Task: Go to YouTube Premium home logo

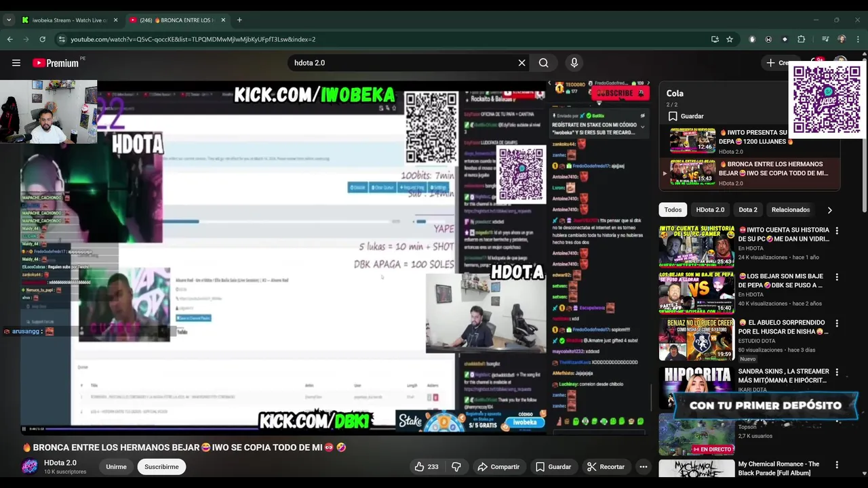Action: [56, 63]
